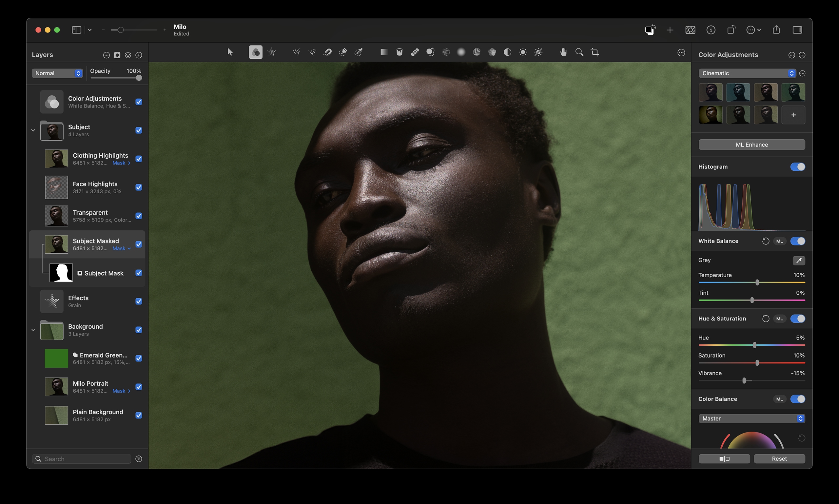Select the Hand tool for panning
Screen dimensions: 839x504
[562, 52]
